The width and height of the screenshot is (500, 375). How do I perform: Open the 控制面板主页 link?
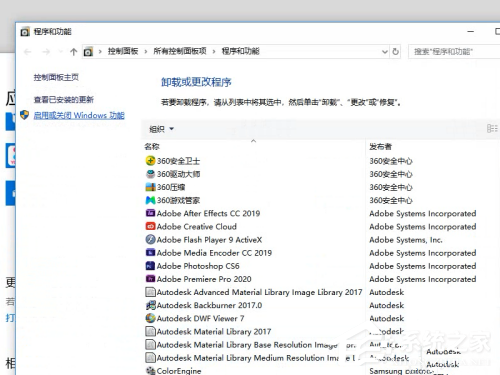56,77
